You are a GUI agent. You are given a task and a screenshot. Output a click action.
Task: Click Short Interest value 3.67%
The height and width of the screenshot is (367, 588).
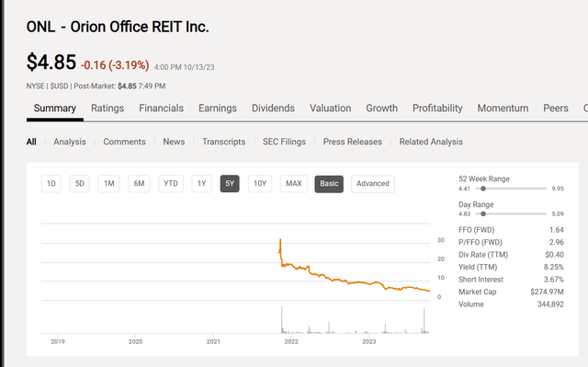coord(554,280)
